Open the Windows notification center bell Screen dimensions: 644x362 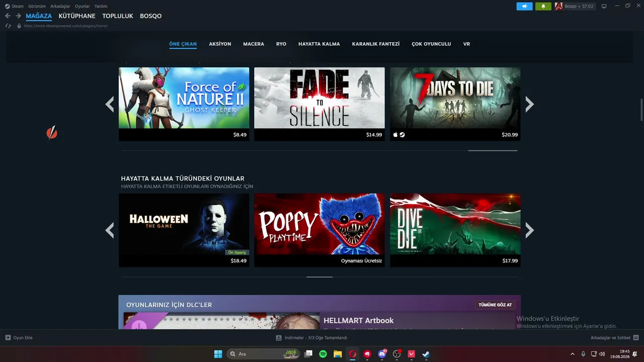tap(634, 354)
